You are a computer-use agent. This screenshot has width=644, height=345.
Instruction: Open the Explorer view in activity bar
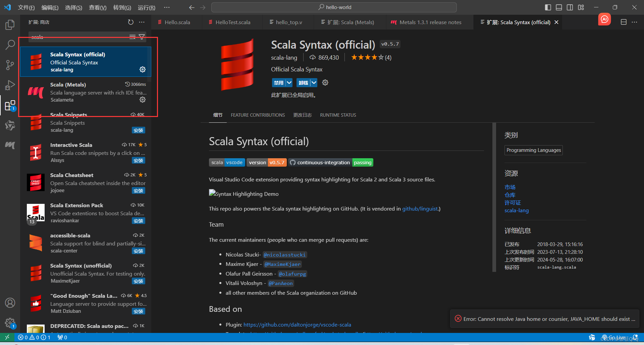click(10, 24)
